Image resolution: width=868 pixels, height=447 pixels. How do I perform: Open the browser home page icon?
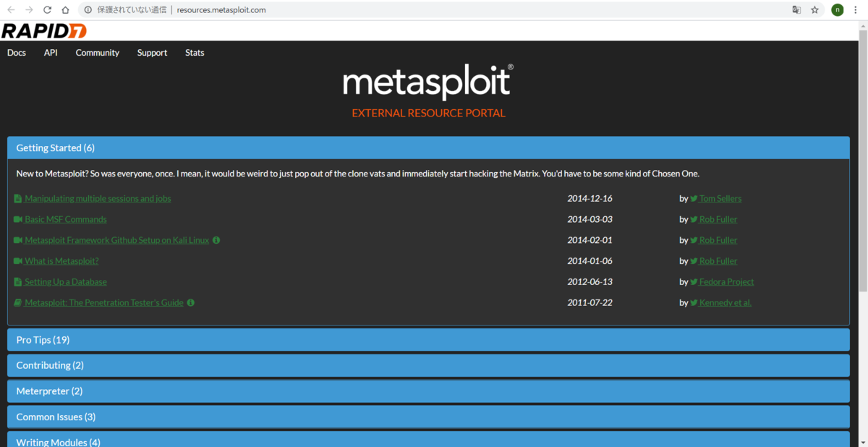click(x=65, y=10)
